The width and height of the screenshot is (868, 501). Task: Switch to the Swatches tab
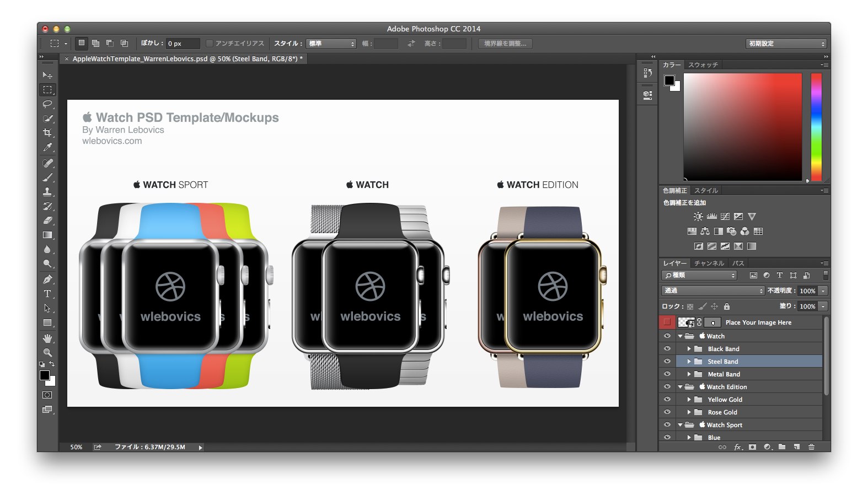tap(703, 65)
